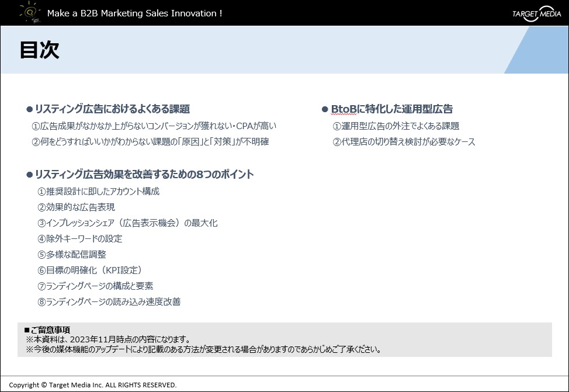569x392 pixels.
Task: Click item '⑥目標の明確化（KPI設定）'
Action: [89, 270]
